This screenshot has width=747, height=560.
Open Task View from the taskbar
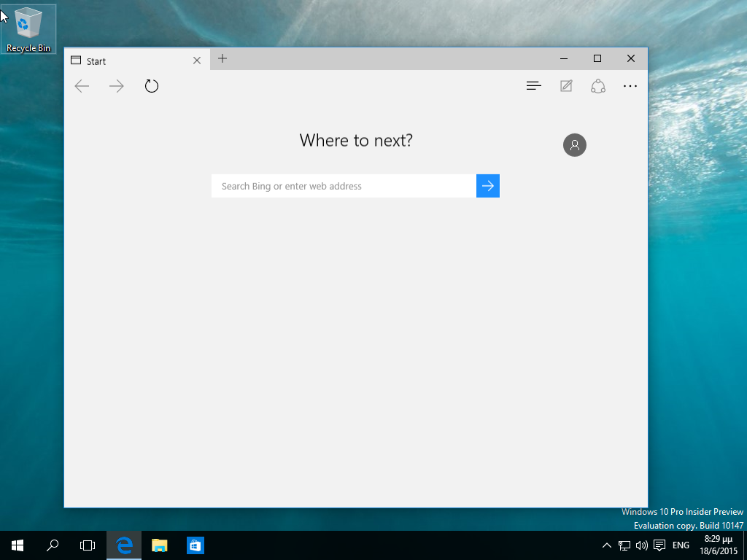point(88,545)
